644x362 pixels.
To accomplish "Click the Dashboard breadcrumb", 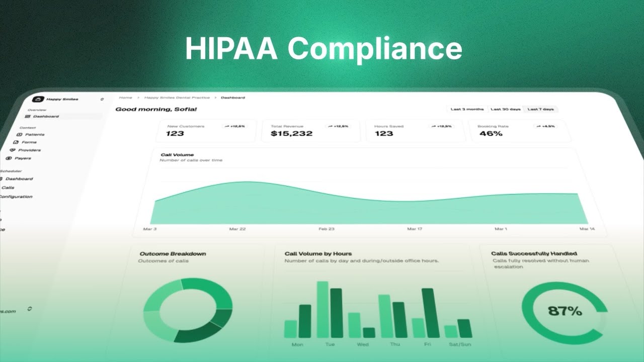I will tap(232, 98).
